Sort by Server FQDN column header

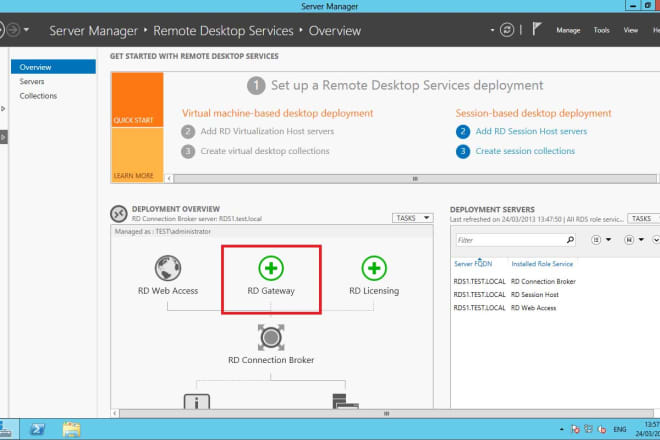pyautogui.click(x=473, y=264)
